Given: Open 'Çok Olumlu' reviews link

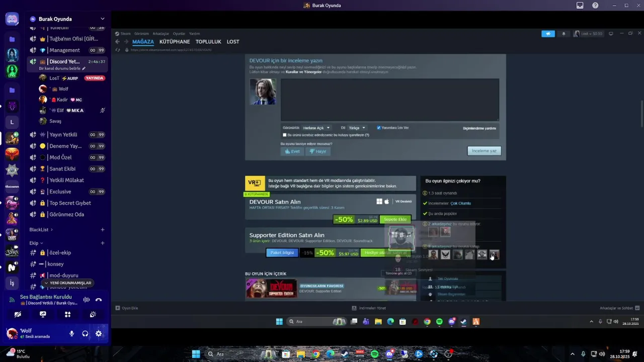Looking at the screenshot, I should tap(460, 203).
